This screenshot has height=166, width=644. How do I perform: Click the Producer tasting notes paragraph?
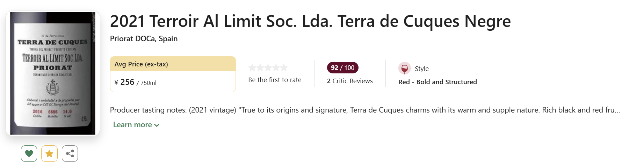coord(365,110)
